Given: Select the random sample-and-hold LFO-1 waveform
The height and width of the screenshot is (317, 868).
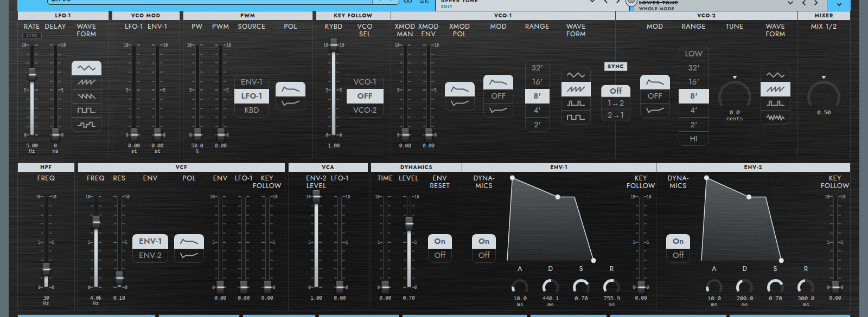Looking at the screenshot, I should pyautogui.click(x=86, y=124).
